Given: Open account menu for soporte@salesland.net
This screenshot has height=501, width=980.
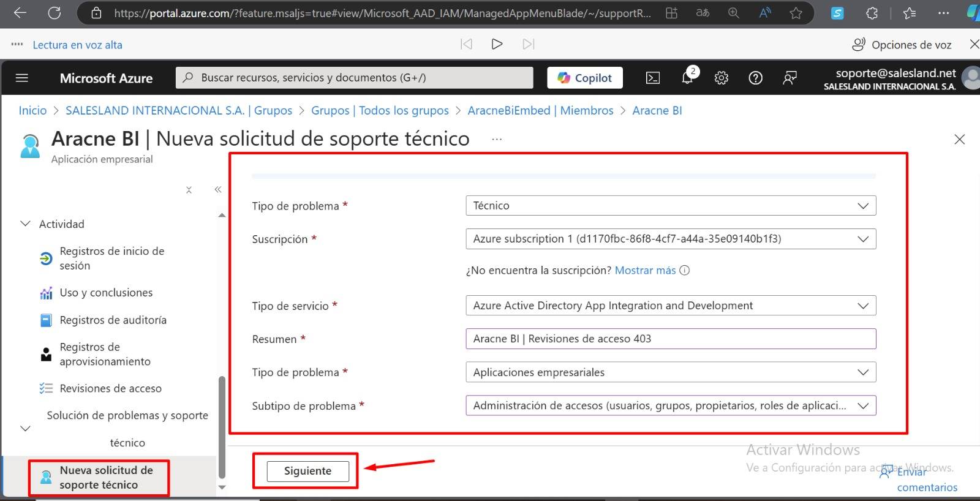Looking at the screenshot, I should (x=900, y=78).
